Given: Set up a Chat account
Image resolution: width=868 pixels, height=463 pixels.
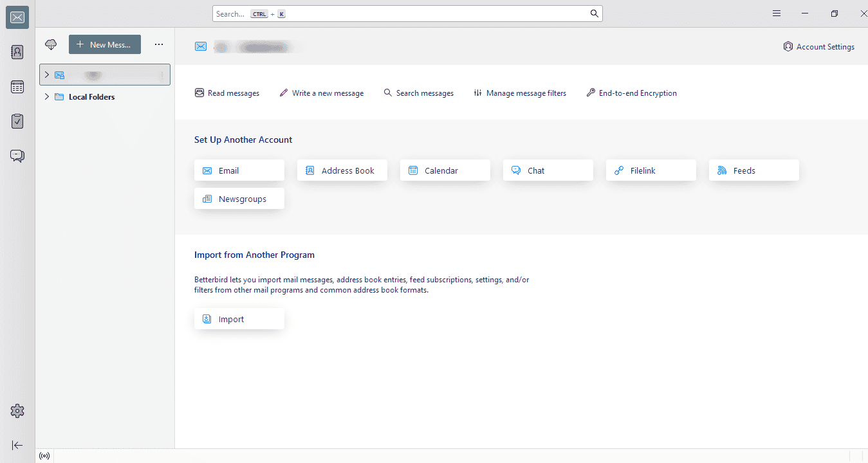Looking at the screenshot, I should (548, 170).
